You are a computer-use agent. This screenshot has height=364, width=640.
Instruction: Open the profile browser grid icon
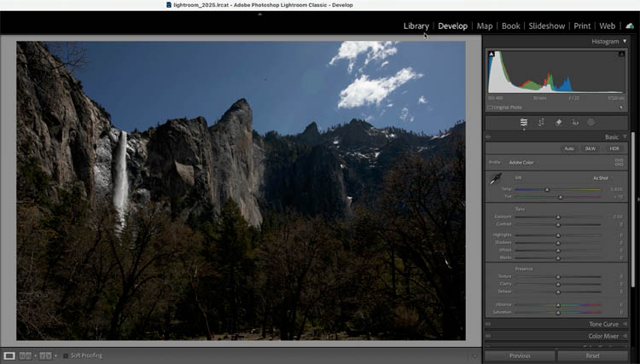[x=619, y=161]
